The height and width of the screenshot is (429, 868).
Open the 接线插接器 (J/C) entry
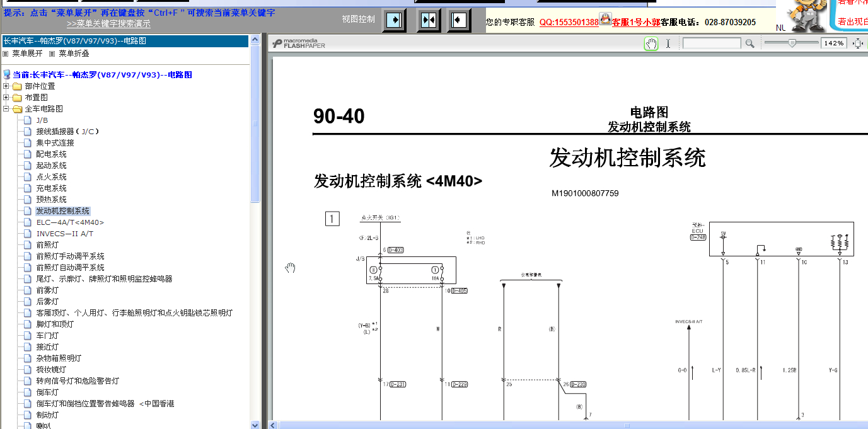click(x=67, y=131)
